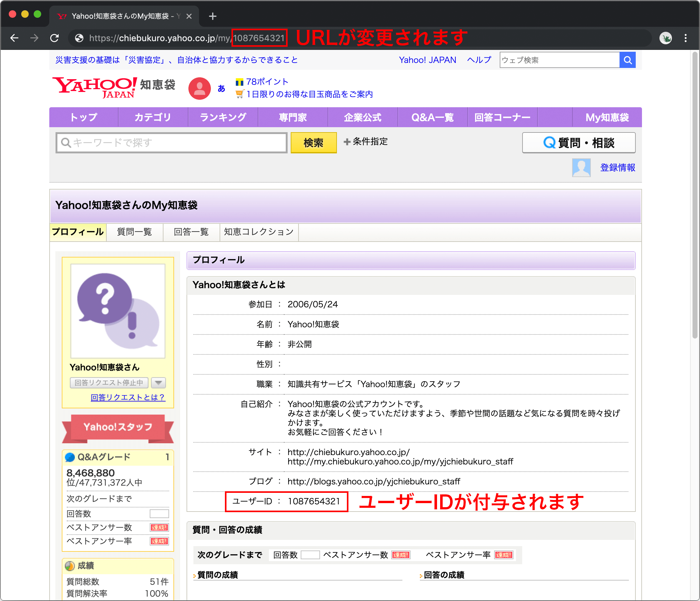Click the blue web search magnifier button
Screen dimensions: 700x601
pos(627,60)
